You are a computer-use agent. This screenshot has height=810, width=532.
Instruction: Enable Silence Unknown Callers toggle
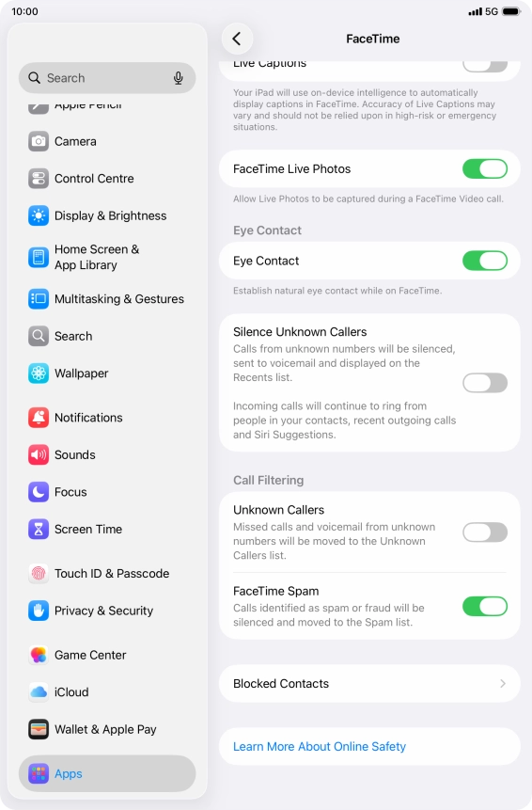coord(484,383)
